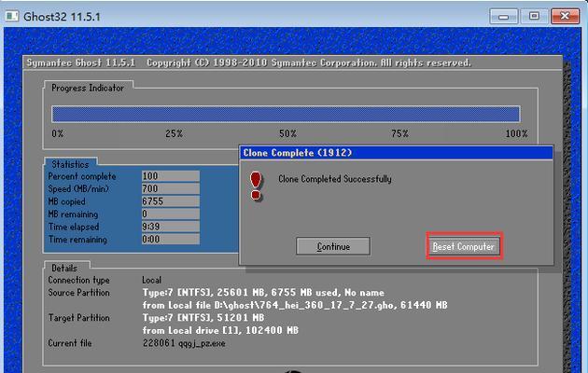Click the Progress Indicator label

pos(88,88)
